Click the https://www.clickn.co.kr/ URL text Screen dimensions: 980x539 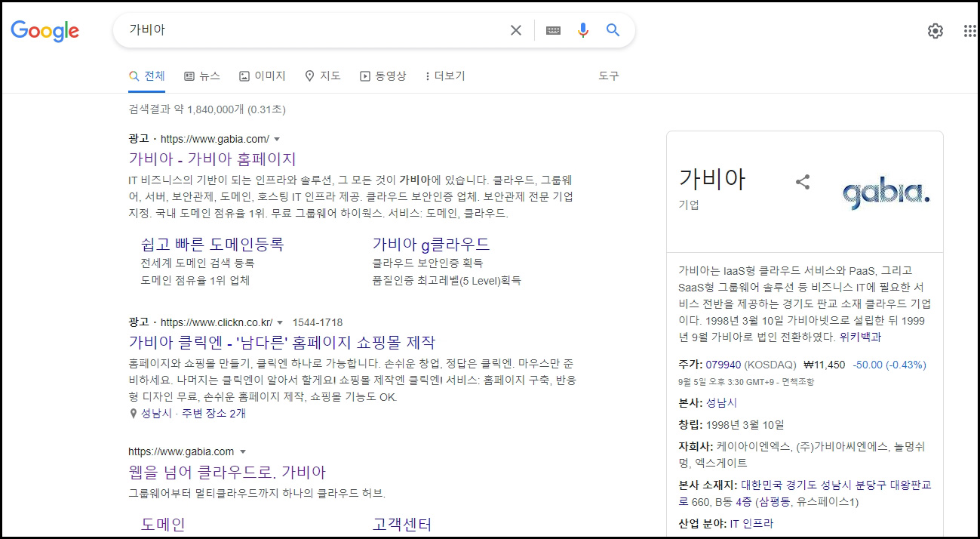point(217,322)
